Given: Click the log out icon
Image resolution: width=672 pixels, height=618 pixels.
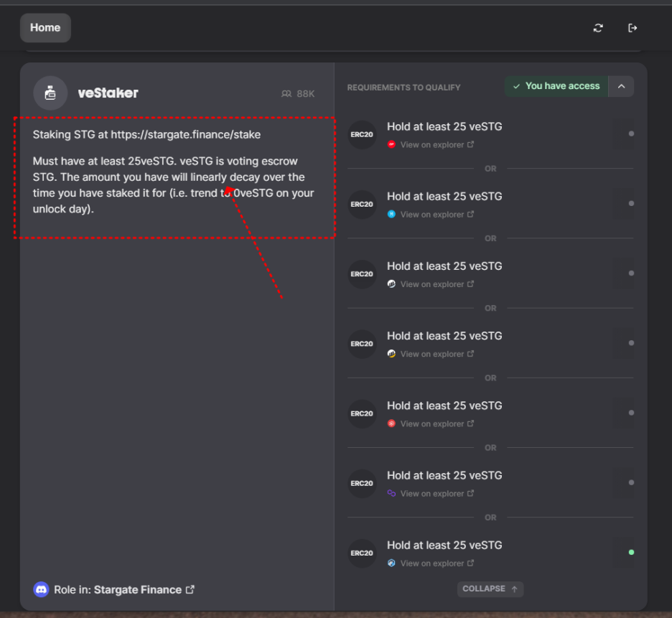Looking at the screenshot, I should 633,28.
